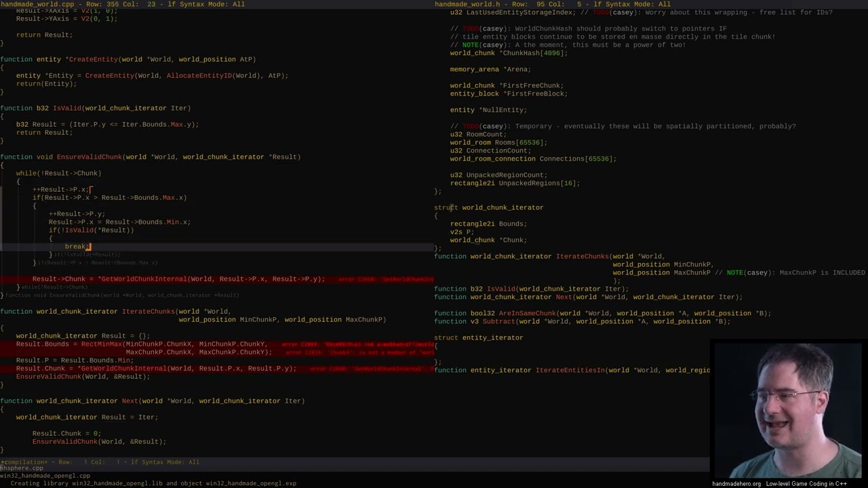Screen dimensions: 868x488
Task: Click the 'struct entity_iterator' declaration
Action: (479, 338)
